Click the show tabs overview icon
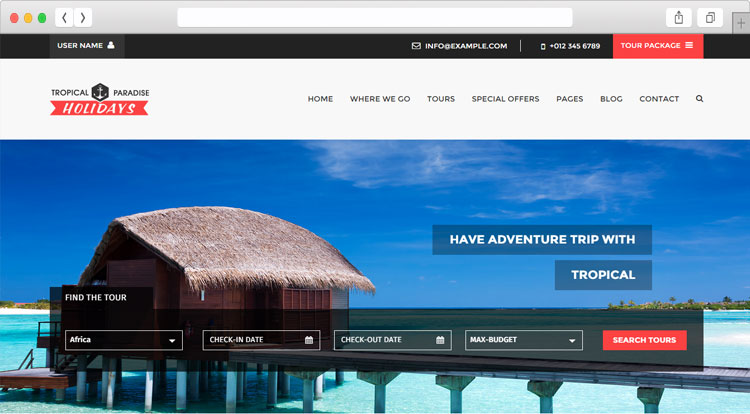This screenshot has height=414, width=750. tap(710, 18)
